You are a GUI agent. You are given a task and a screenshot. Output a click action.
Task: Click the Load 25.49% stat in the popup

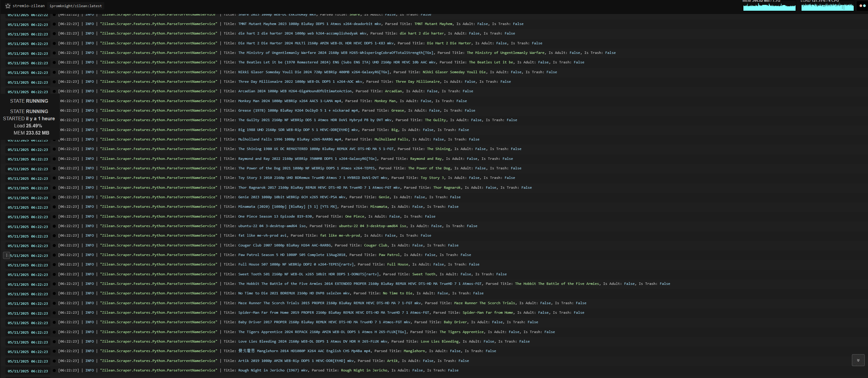[28, 126]
